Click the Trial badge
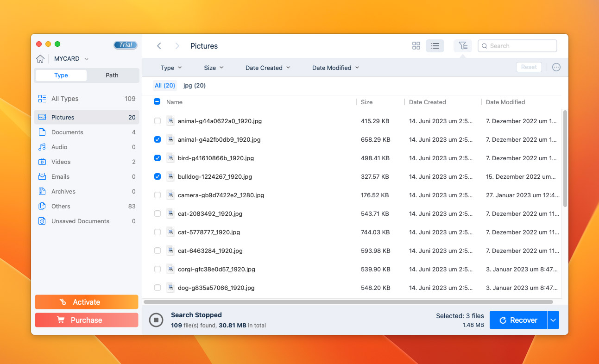The width and height of the screenshot is (599, 364). click(x=126, y=45)
